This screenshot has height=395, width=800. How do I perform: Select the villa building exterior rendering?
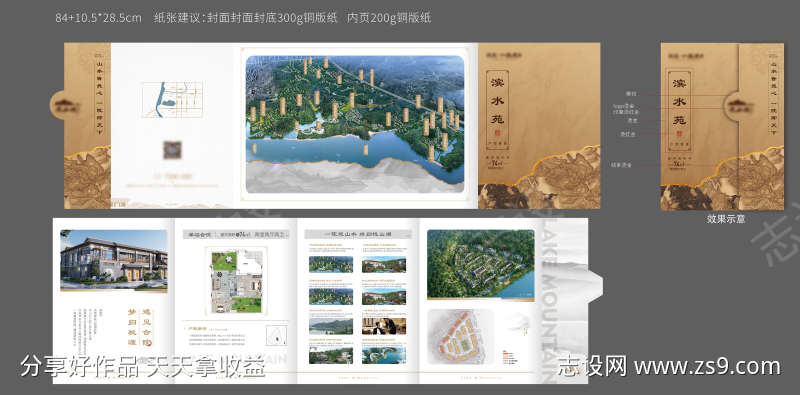(114, 260)
